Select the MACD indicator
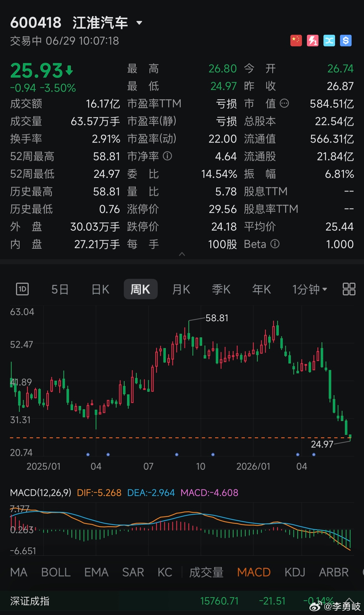 [x=254, y=573]
